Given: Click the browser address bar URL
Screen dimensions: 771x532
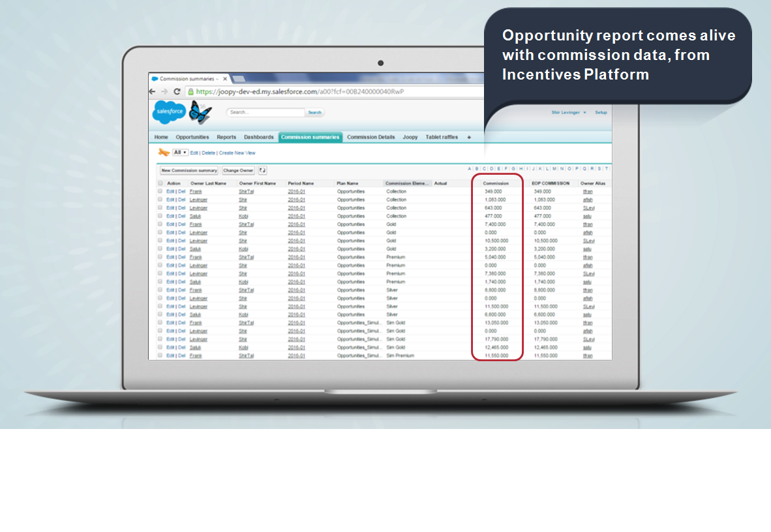Looking at the screenshot, I should [x=300, y=92].
